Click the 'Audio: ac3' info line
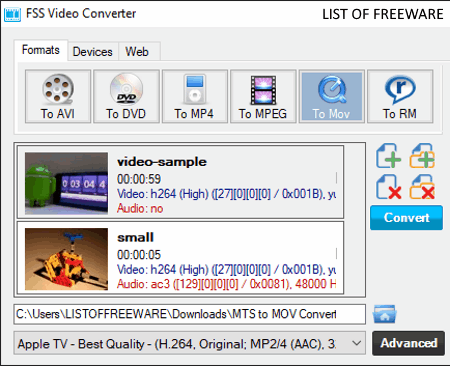 [x=226, y=284]
